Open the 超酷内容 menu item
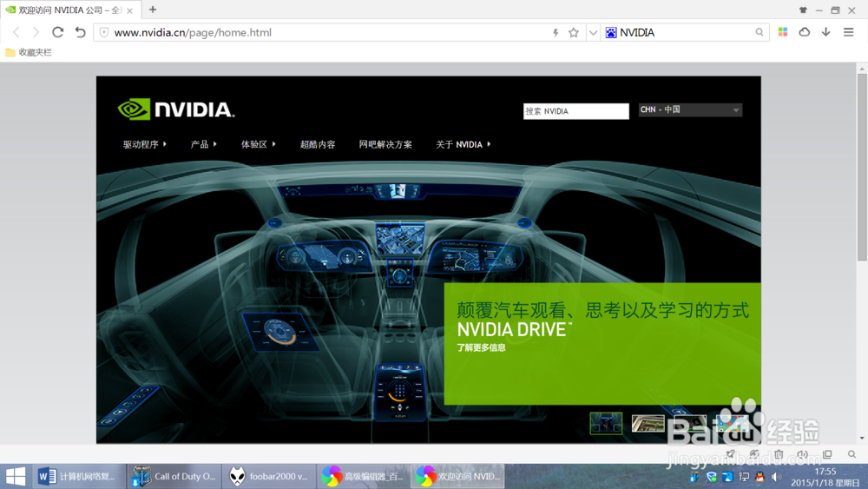The width and height of the screenshot is (868, 489). (318, 144)
